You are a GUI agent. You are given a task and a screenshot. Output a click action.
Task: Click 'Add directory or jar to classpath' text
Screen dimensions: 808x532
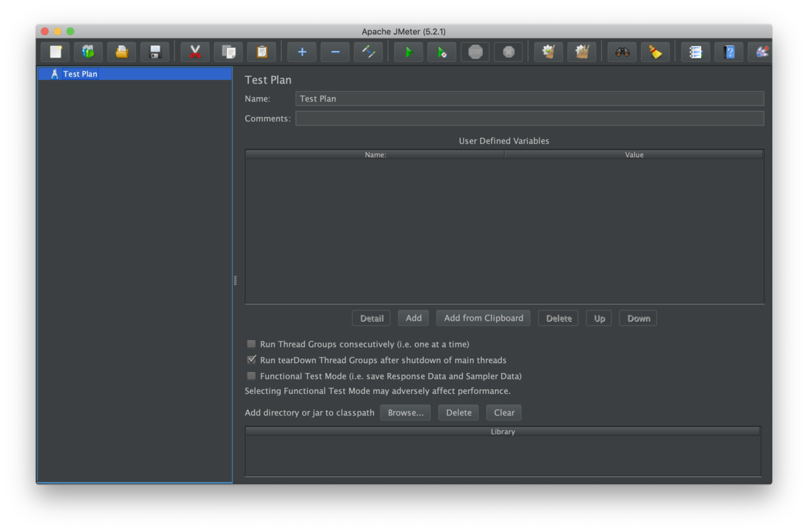coord(309,413)
